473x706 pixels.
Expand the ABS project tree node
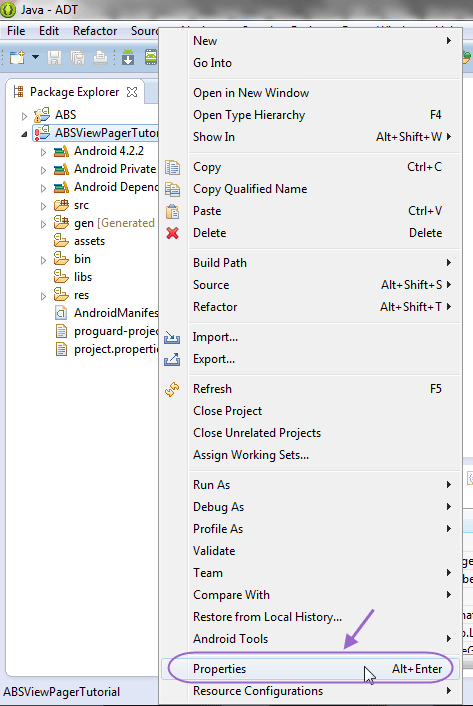coord(24,116)
